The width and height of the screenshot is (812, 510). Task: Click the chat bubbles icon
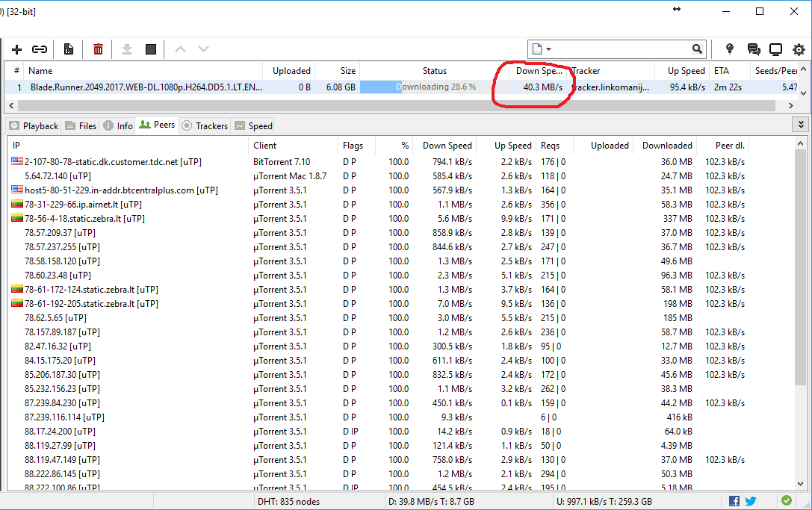(x=754, y=49)
